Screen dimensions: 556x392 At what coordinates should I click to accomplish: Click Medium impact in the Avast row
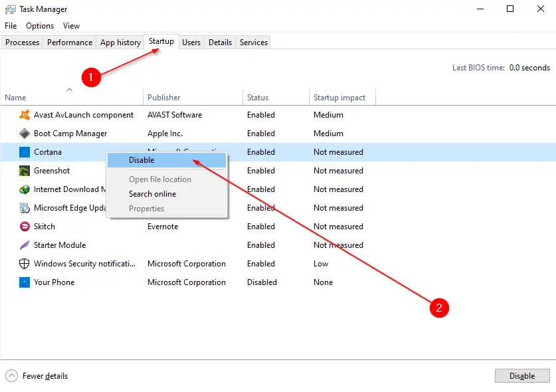(x=328, y=115)
